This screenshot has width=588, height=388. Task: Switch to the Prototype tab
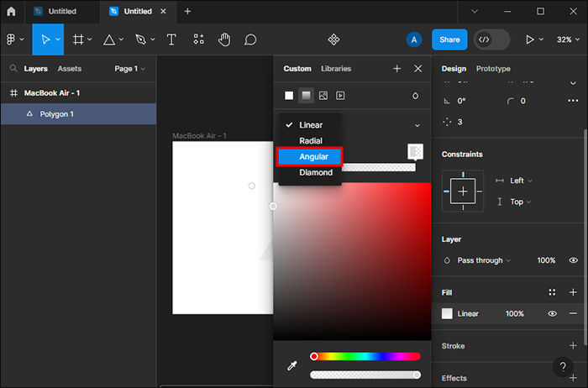(x=494, y=69)
